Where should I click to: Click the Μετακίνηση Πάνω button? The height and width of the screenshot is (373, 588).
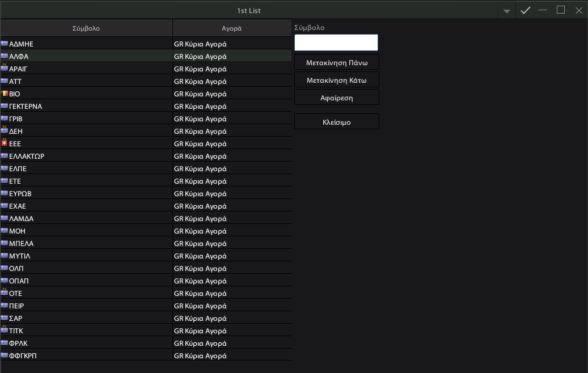[337, 62]
